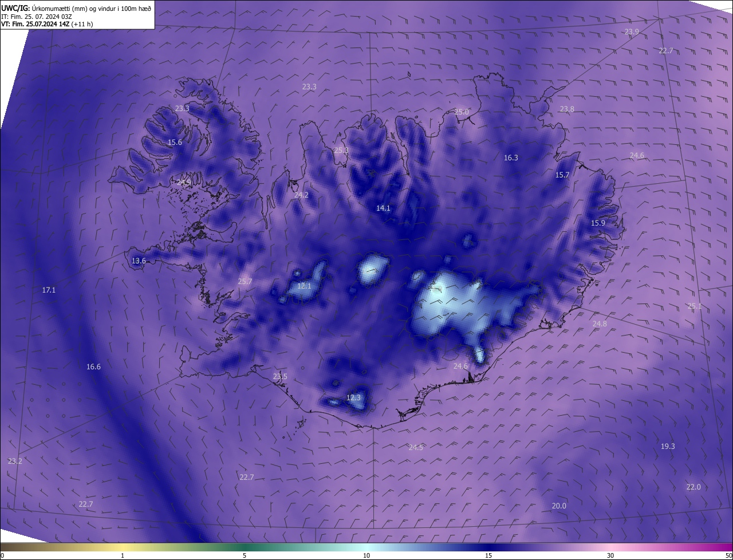The image size is (733, 560).
Task: Click the map value 15.9
Action: pos(598,223)
